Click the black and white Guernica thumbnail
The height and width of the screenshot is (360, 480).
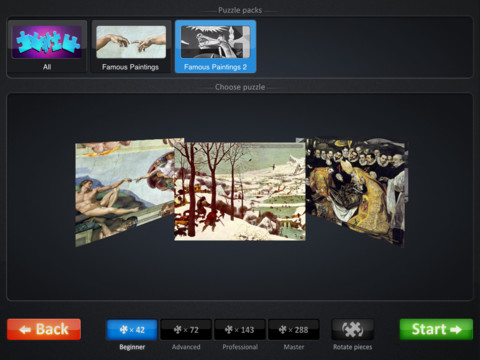coord(215,42)
